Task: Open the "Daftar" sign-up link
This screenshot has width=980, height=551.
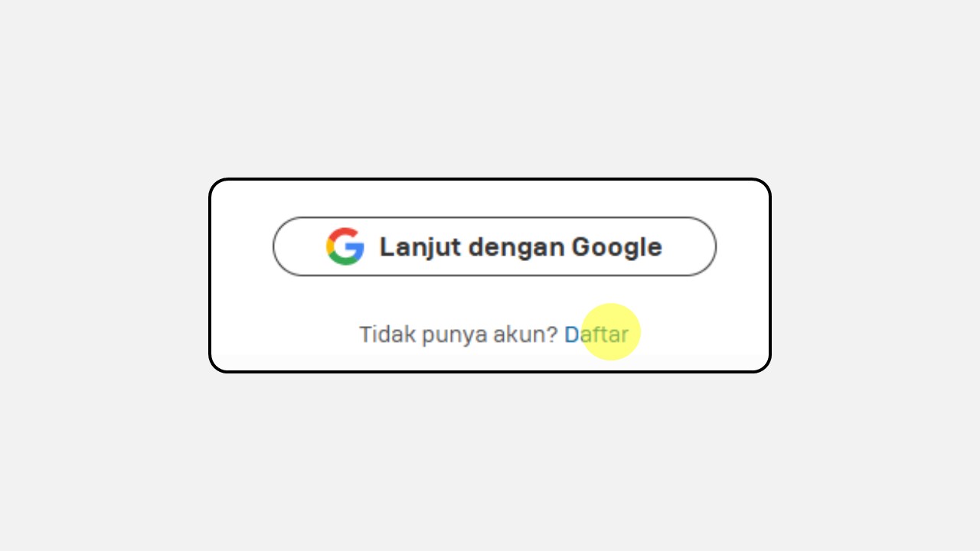Action: pos(596,334)
